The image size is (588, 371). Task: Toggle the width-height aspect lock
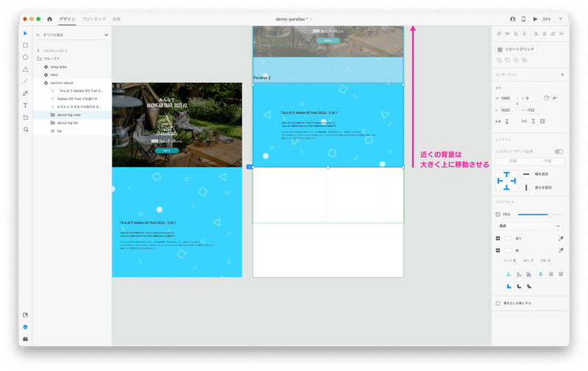coord(517,104)
